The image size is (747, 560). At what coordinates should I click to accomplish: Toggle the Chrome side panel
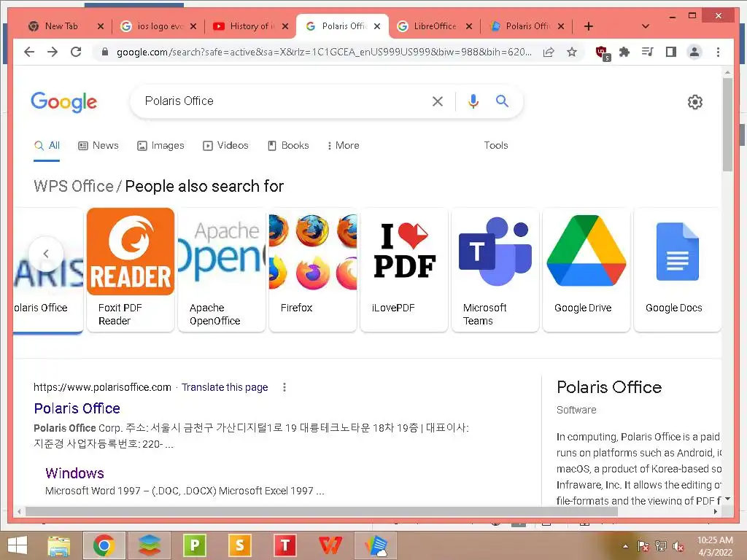671,52
